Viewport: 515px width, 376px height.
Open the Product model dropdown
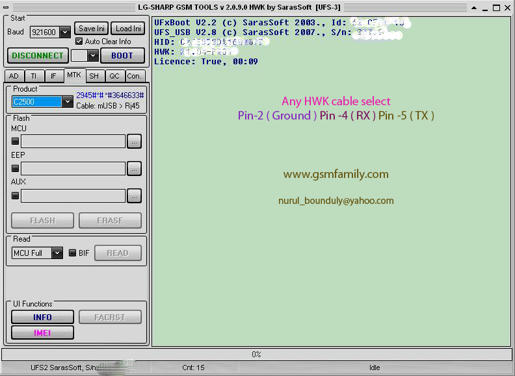tap(67, 102)
